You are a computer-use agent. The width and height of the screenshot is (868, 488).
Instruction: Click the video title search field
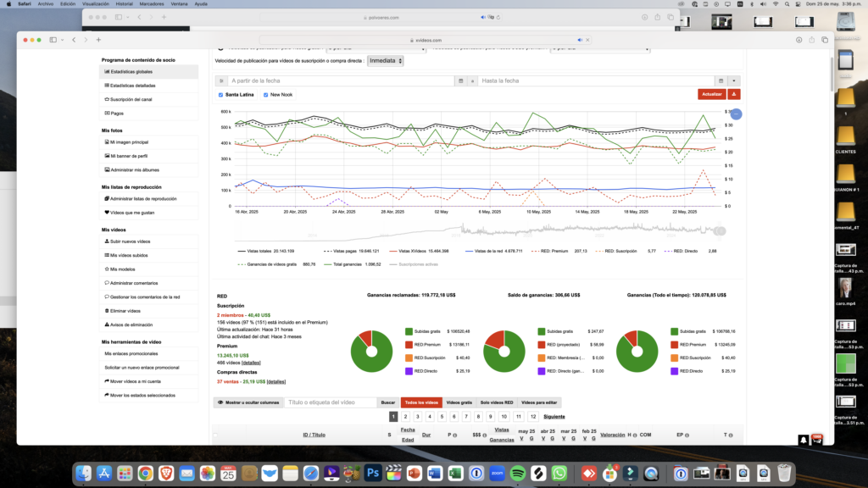[x=331, y=402]
